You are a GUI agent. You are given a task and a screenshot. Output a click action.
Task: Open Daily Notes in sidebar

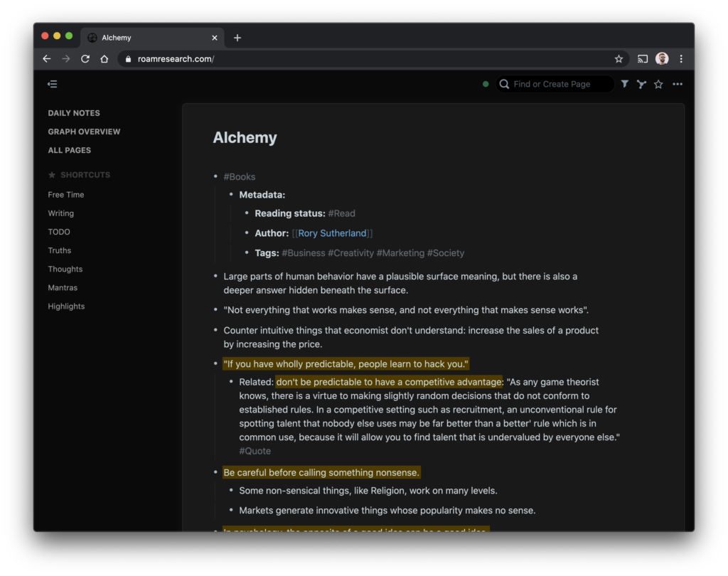tap(74, 113)
